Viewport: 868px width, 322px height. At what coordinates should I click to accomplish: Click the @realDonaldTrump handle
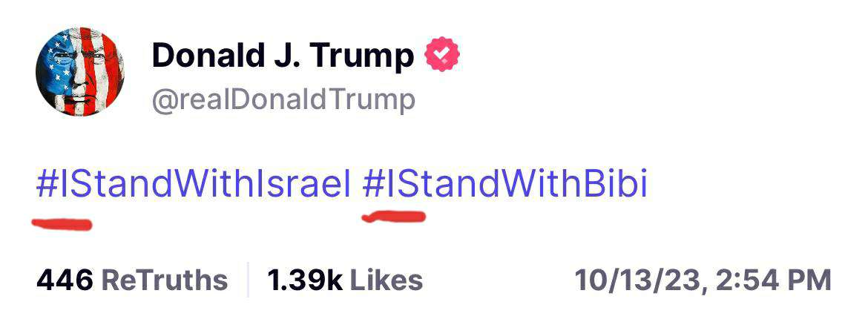click(283, 99)
